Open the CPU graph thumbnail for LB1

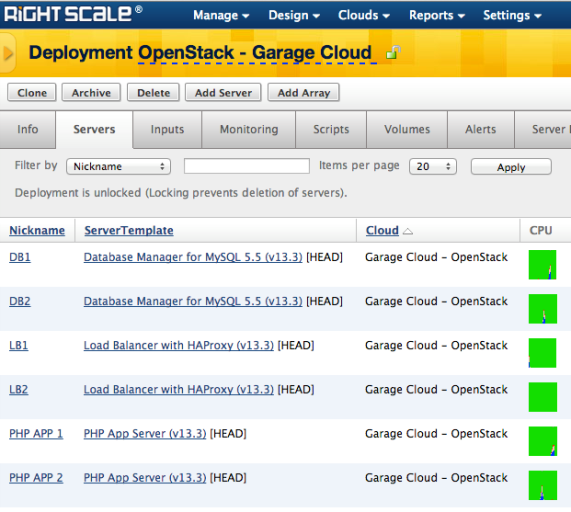click(x=542, y=353)
